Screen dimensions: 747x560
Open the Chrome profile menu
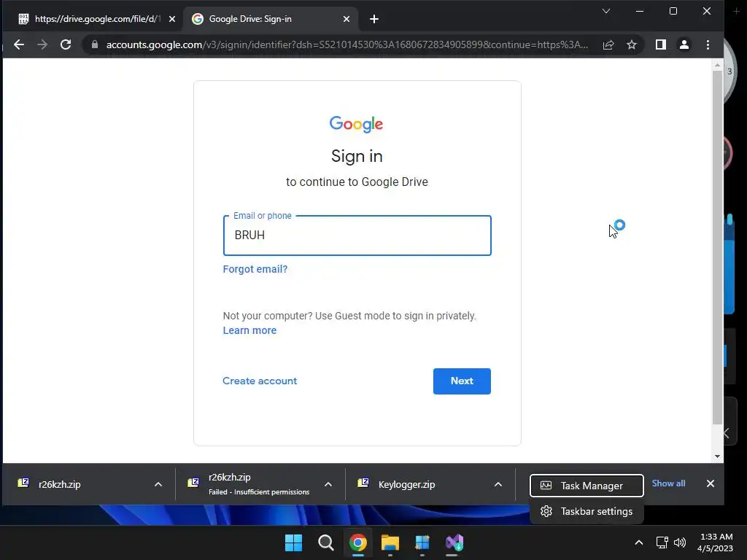click(x=684, y=44)
